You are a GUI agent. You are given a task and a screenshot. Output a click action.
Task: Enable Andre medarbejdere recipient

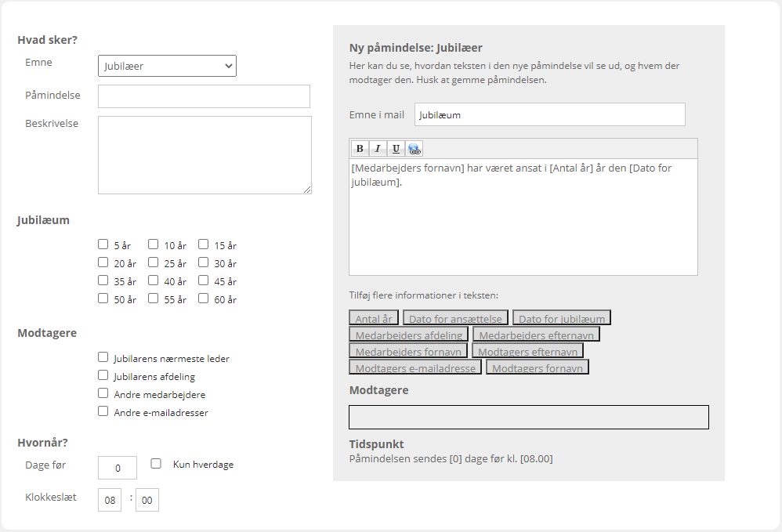pos(103,393)
